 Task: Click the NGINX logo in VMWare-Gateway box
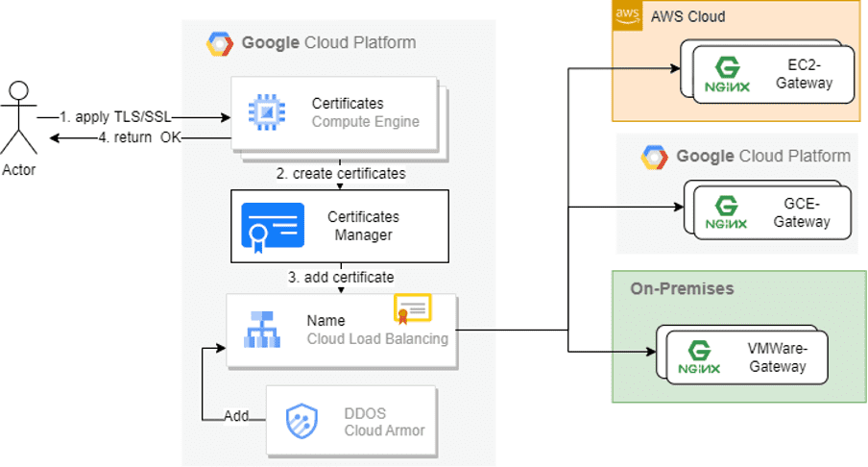(699, 357)
